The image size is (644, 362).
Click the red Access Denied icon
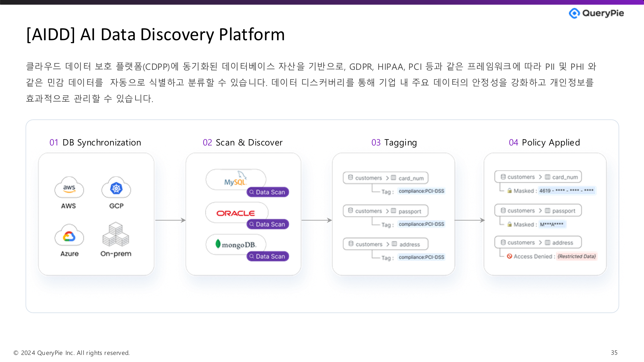tap(509, 256)
